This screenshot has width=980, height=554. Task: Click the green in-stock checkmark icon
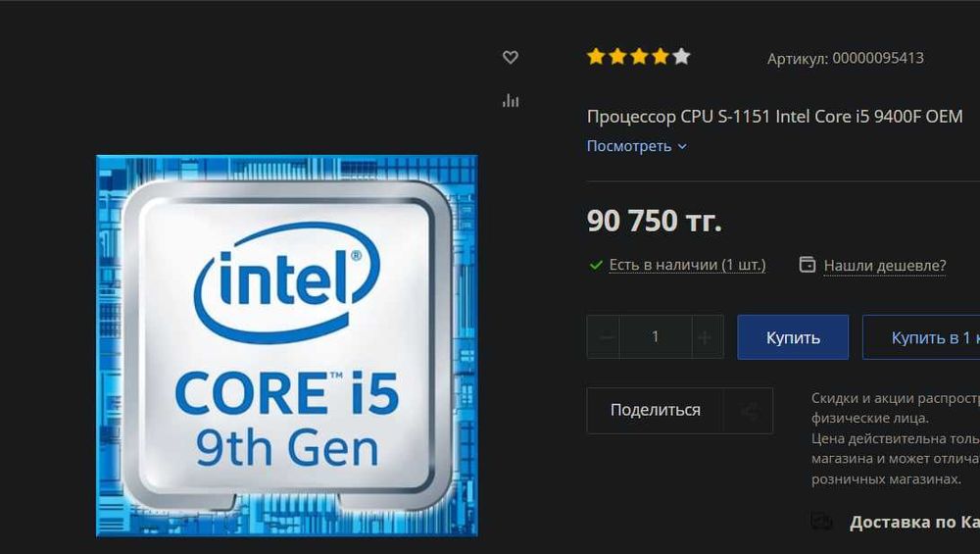(x=596, y=265)
